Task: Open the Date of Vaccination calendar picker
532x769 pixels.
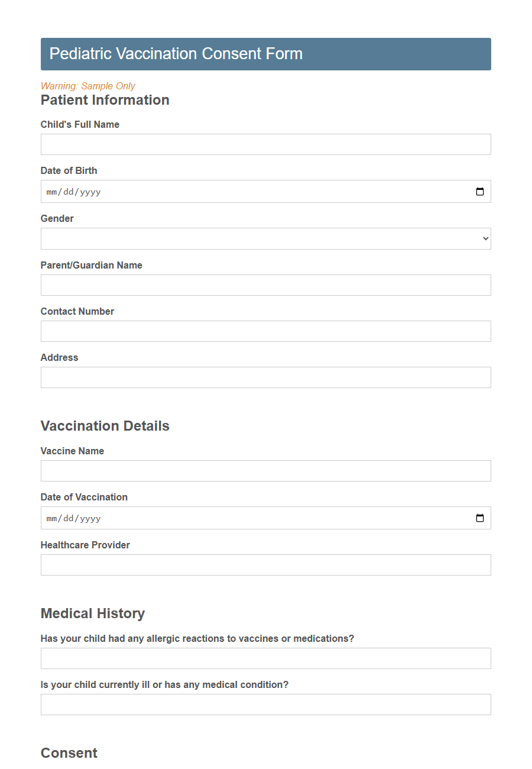Action: 479,518
